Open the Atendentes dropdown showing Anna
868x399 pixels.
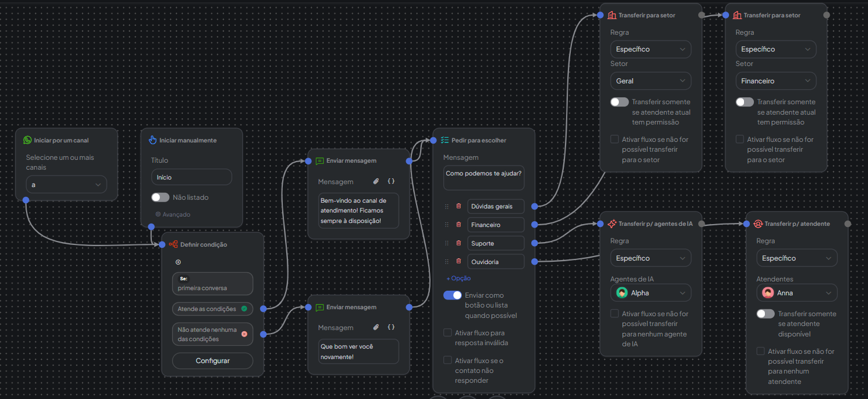tap(797, 293)
